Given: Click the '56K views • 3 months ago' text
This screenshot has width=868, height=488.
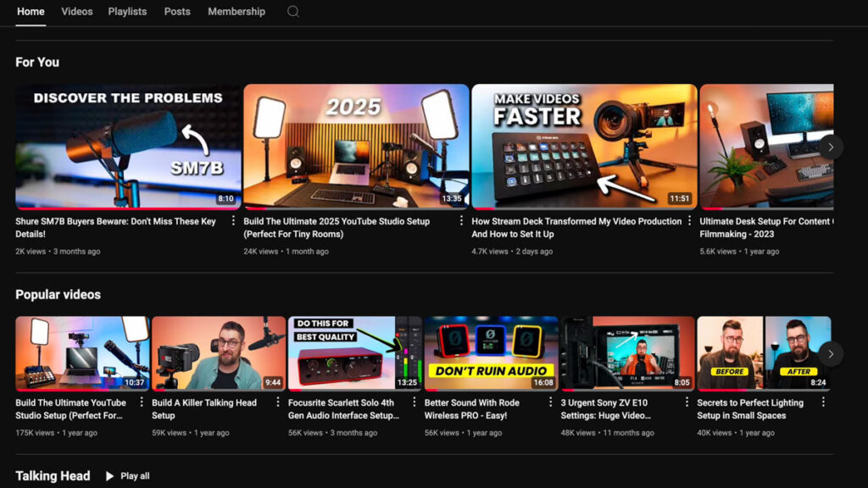Looking at the screenshot, I should pos(332,433).
